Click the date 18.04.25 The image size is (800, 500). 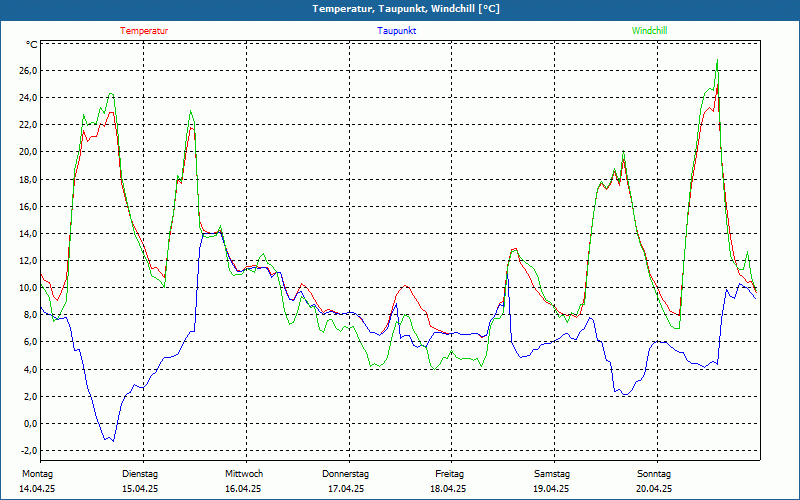(448, 489)
